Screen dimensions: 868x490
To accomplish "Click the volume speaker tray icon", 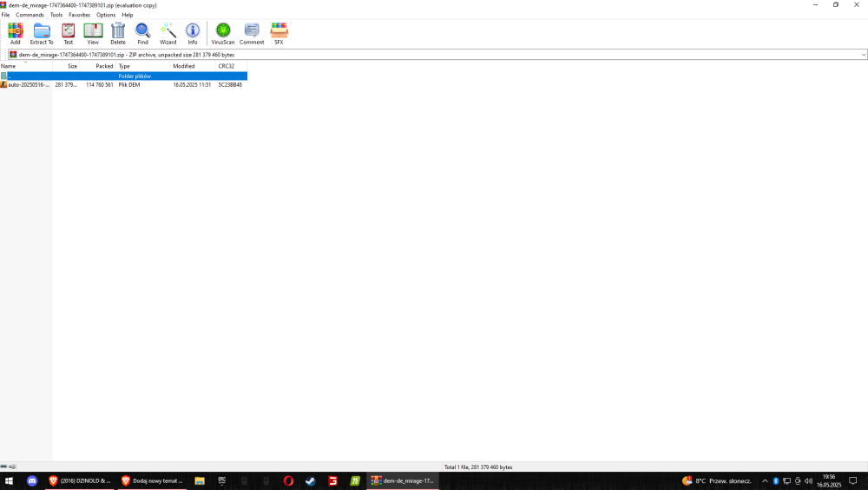I will [808, 480].
